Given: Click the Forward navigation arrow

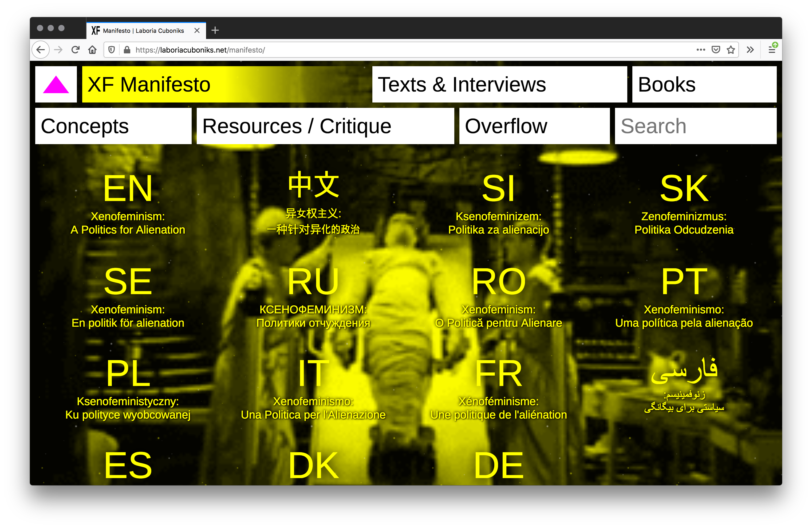Looking at the screenshot, I should [58, 50].
